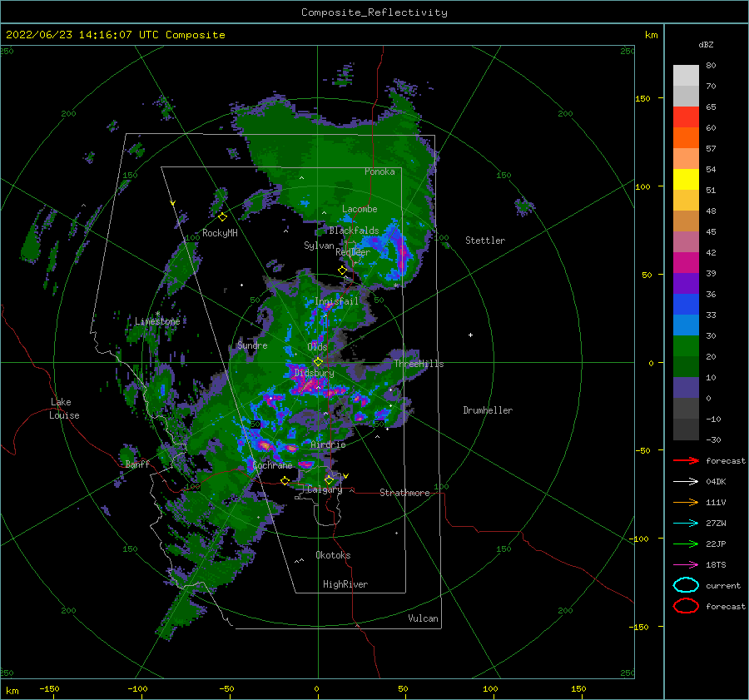Viewport: 749px width, 700px height.
Task: Select magenta swatch between 42 and 39 dBZ
Action: [x=686, y=263]
